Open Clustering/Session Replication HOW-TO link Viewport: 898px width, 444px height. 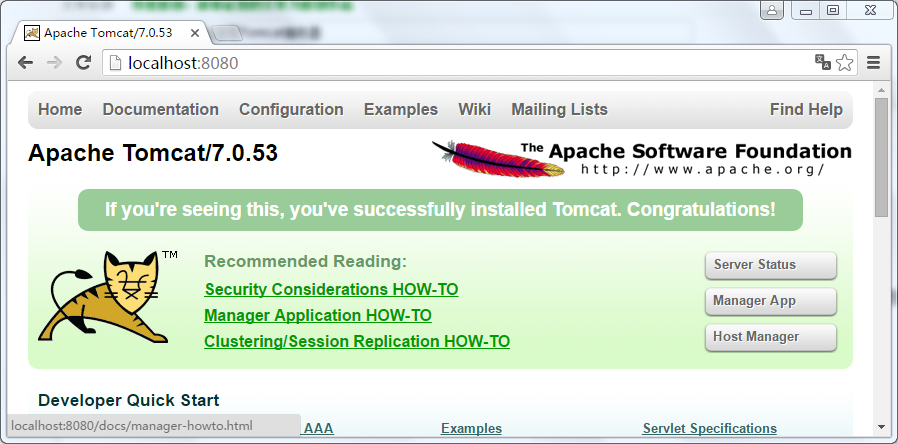pyautogui.click(x=357, y=341)
